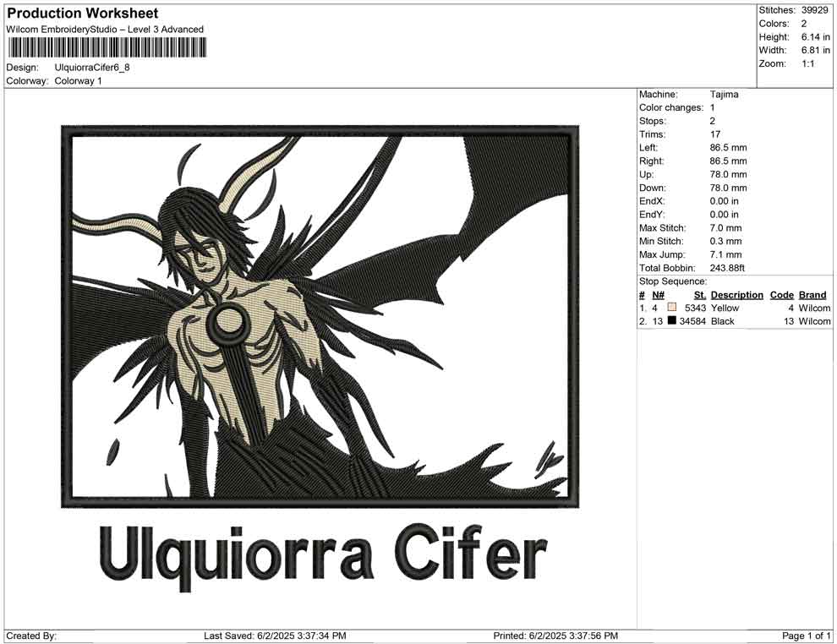The width and height of the screenshot is (837, 644).
Task: Click the EndX value '0.00 in'
Action: click(x=725, y=201)
